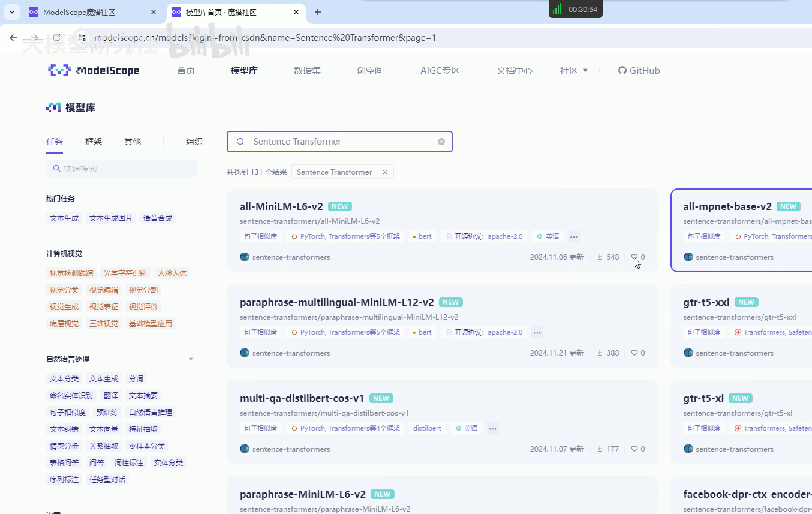The width and height of the screenshot is (812, 514).
Task: Focus the 快速搜索 filter input
Action: (121, 169)
